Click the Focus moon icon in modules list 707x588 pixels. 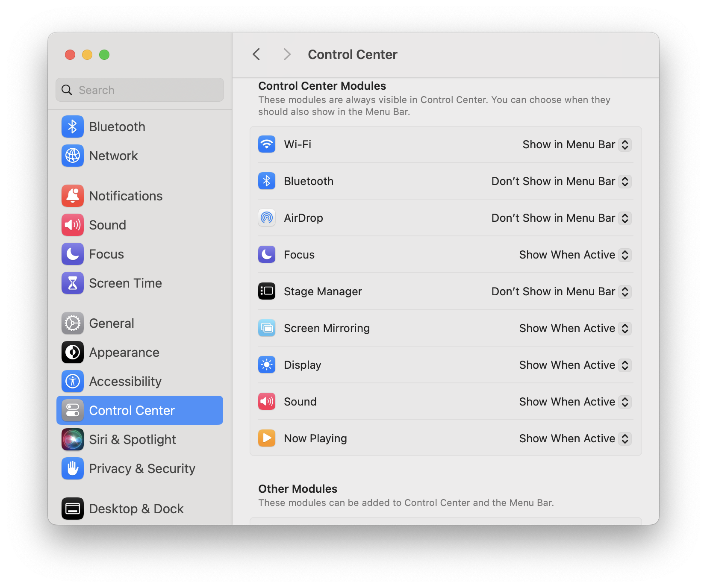point(267,255)
